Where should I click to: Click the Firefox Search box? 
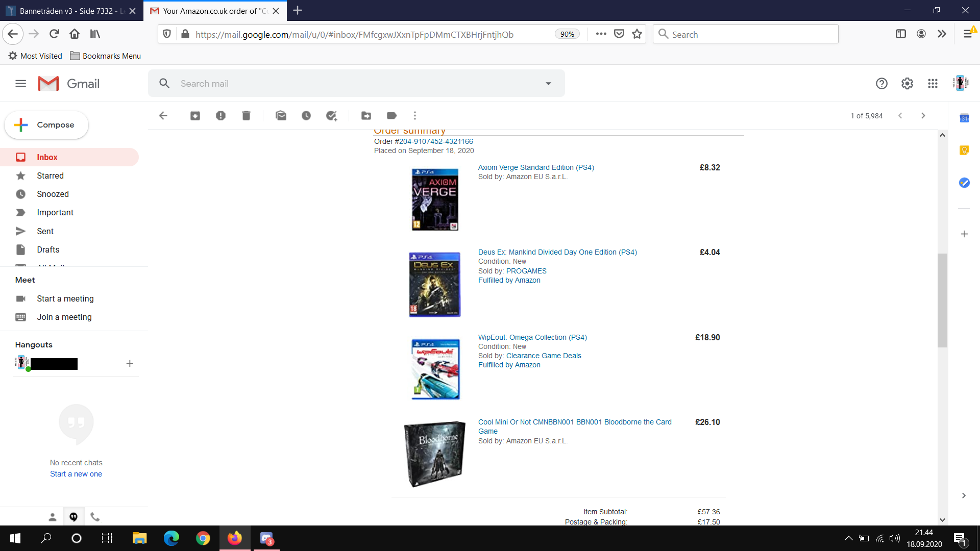tap(745, 34)
